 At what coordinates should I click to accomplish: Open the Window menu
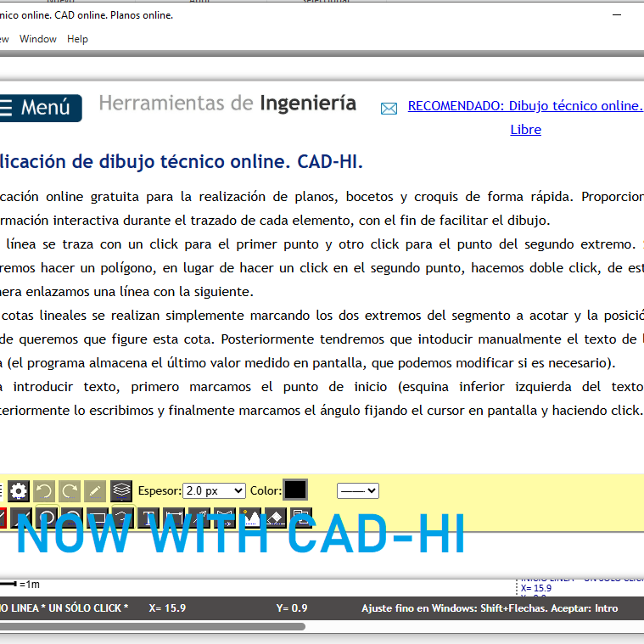tap(38, 39)
